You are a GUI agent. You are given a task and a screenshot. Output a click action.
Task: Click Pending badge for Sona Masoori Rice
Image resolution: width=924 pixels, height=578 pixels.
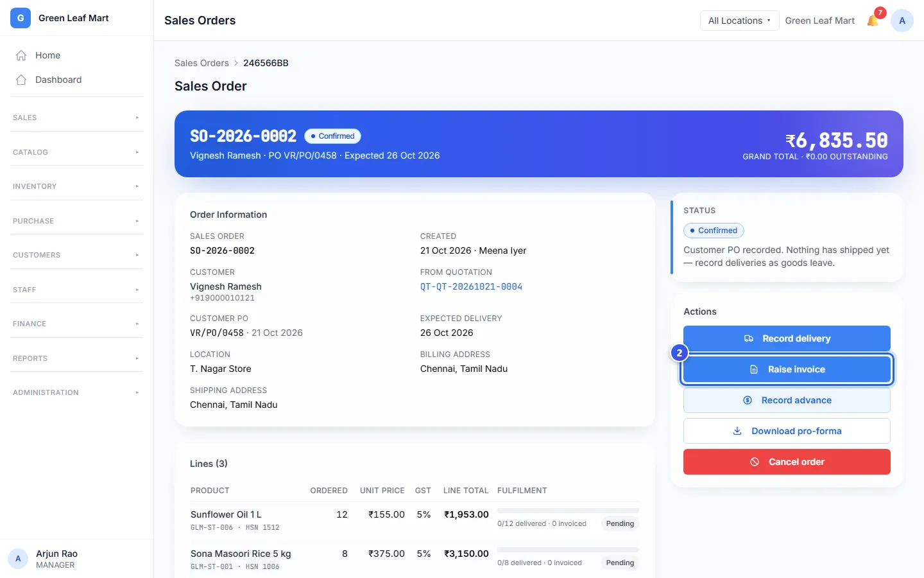[620, 563]
